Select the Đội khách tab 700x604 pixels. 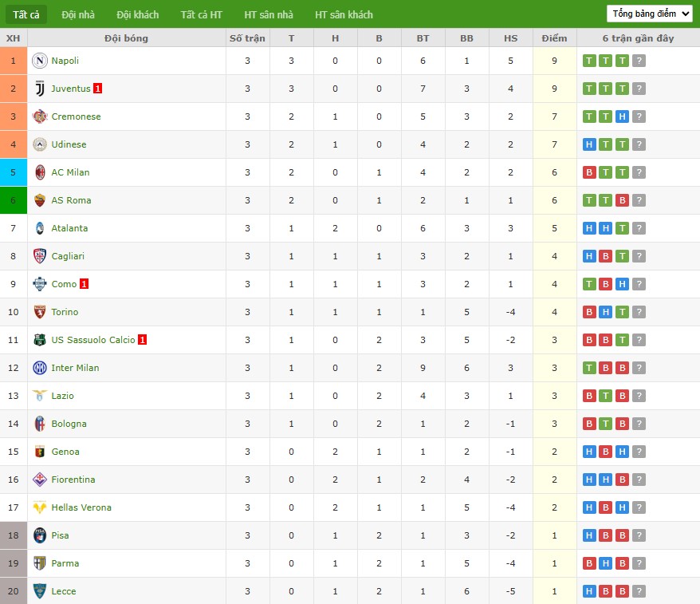point(137,14)
